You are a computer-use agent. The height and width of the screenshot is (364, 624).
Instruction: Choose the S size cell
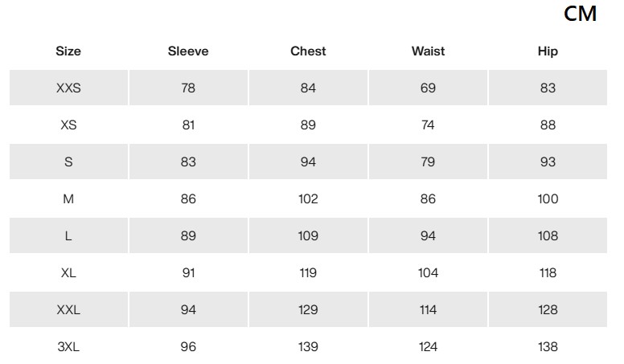tap(68, 162)
